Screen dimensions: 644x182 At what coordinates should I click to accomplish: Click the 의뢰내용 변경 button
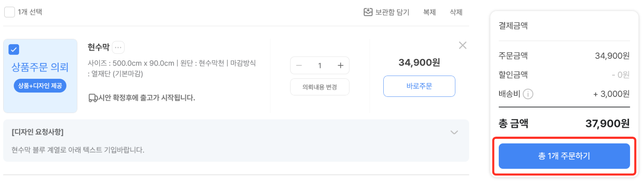(320, 87)
